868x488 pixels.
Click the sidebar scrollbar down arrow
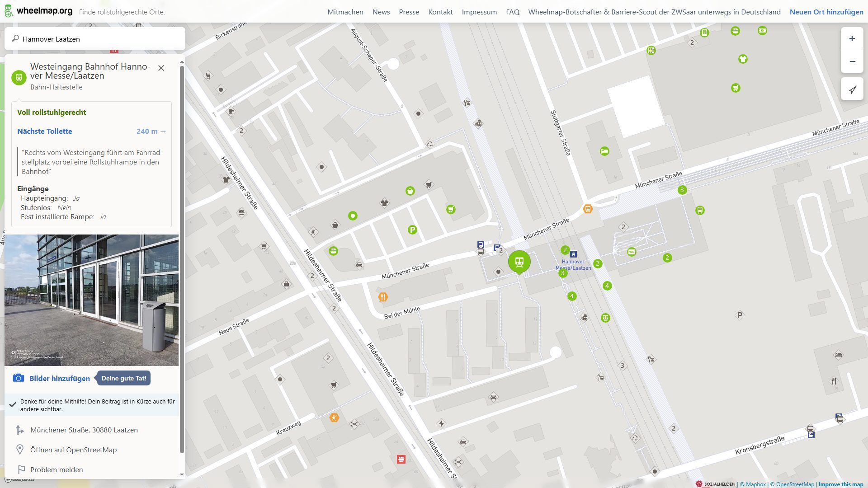pyautogui.click(x=182, y=474)
